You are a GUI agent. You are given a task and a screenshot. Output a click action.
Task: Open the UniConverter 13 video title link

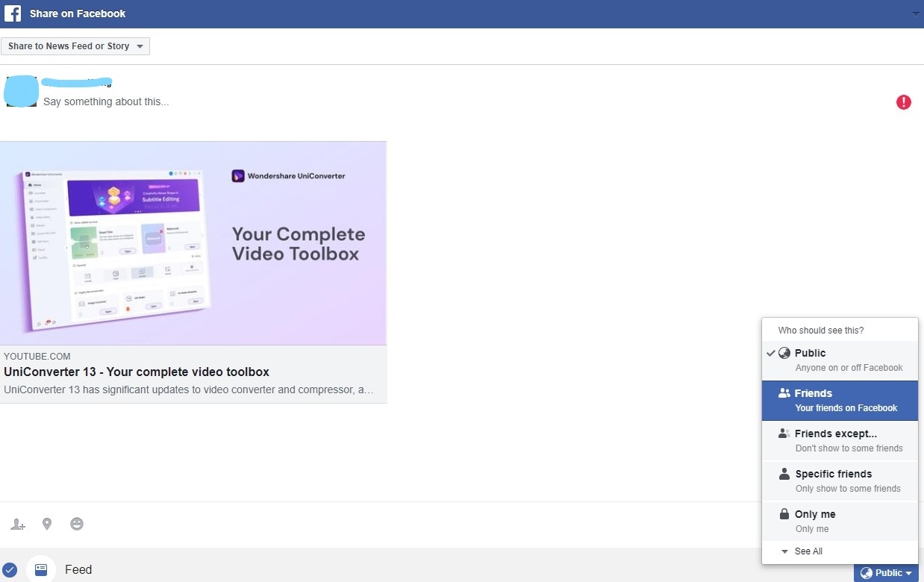click(137, 372)
